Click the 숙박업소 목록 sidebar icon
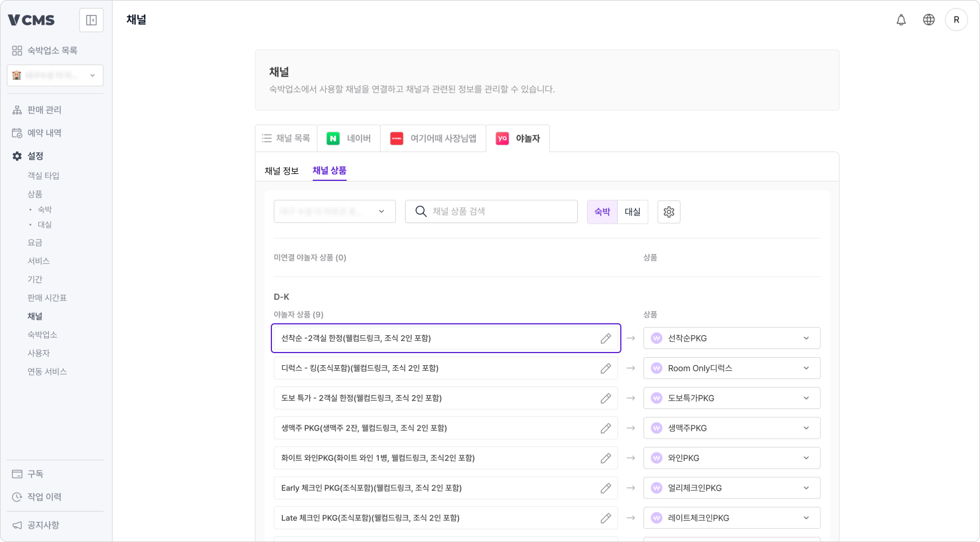Viewport: 980px width, 542px height. tap(17, 50)
